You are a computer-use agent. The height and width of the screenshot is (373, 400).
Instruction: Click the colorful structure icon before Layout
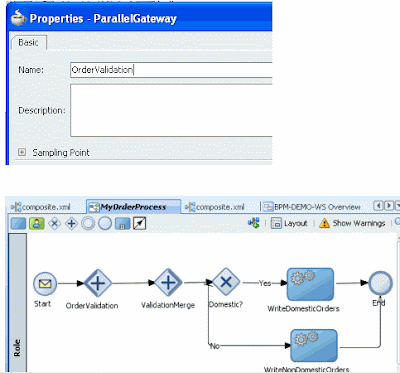(254, 223)
